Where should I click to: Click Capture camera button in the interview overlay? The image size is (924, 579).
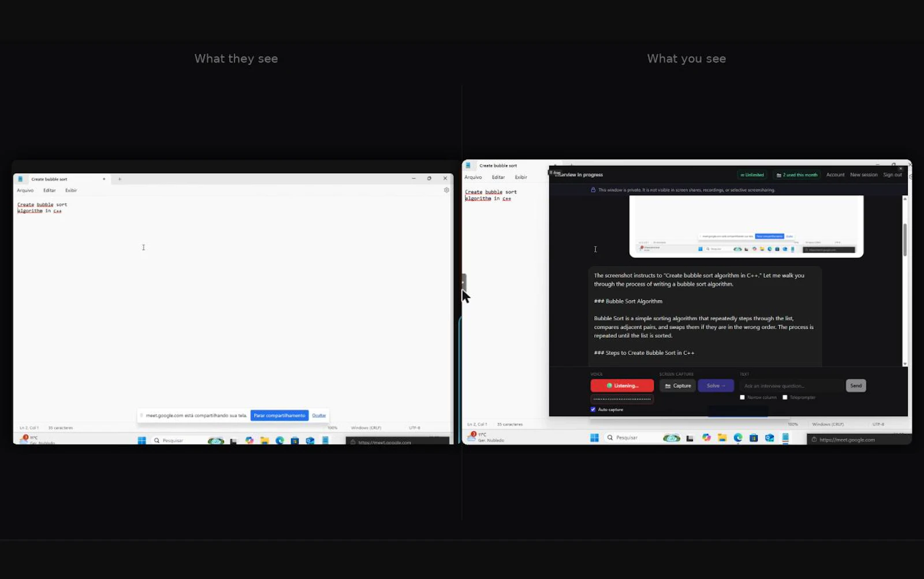coord(677,386)
